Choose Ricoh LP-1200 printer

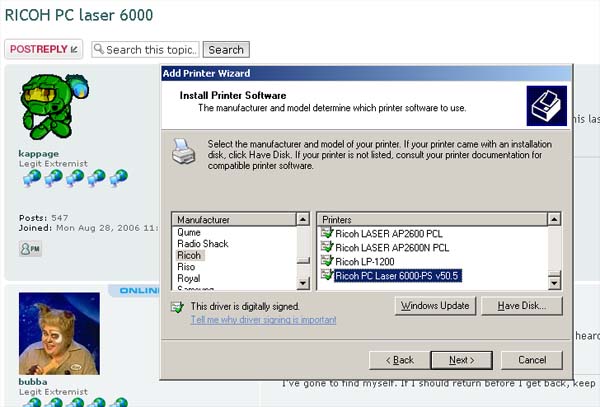pos(365,262)
